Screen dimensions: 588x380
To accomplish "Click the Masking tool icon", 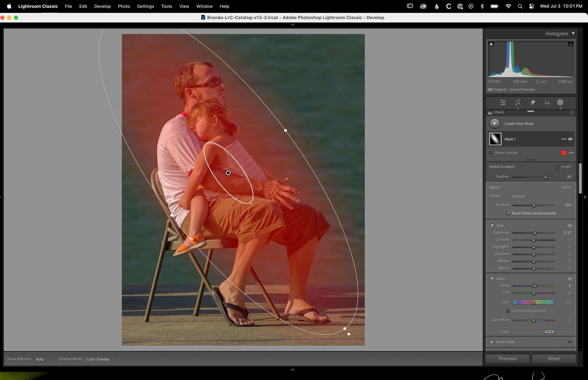I will (560, 103).
